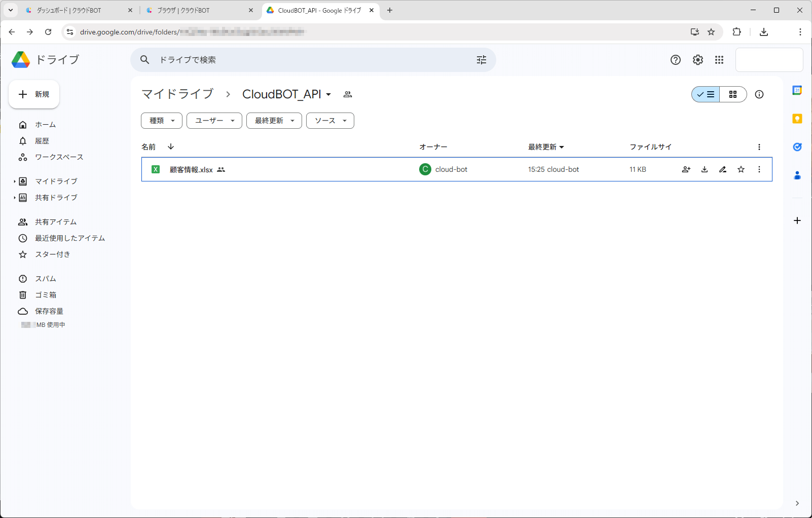
Task: Open the ユーザー filter dropdown
Action: click(x=214, y=121)
